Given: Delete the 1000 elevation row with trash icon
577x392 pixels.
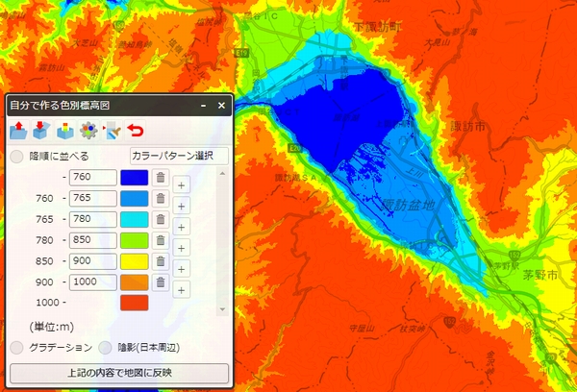Looking at the screenshot, I should [161, 282].
